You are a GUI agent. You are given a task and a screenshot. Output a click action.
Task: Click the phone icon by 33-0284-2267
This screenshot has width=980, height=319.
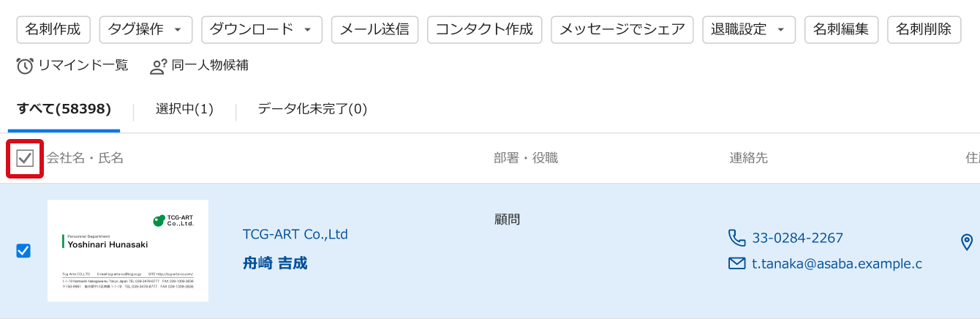coord(737,238)
